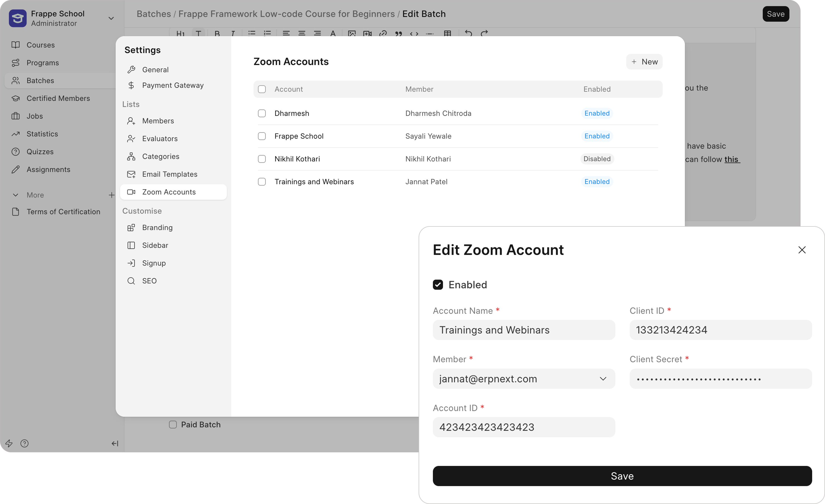The height and width of the screenshot is (504, 825).
Task: Open the Members list settings
Action: click(x=173, y=121)
